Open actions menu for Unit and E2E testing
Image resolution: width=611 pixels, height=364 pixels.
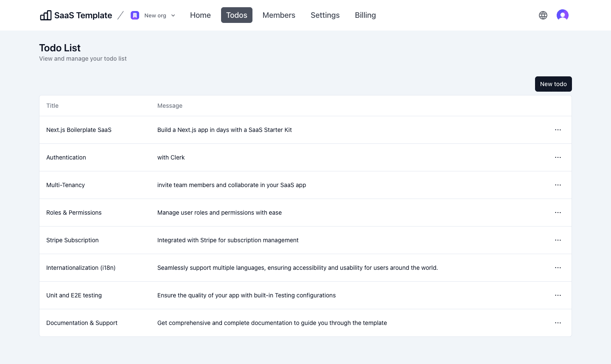[558, 295]
